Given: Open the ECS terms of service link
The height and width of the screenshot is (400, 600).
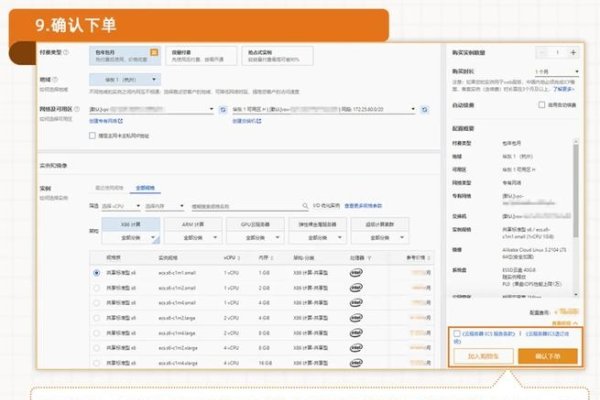Looking at the screenshot, I should tap(489, 334).
